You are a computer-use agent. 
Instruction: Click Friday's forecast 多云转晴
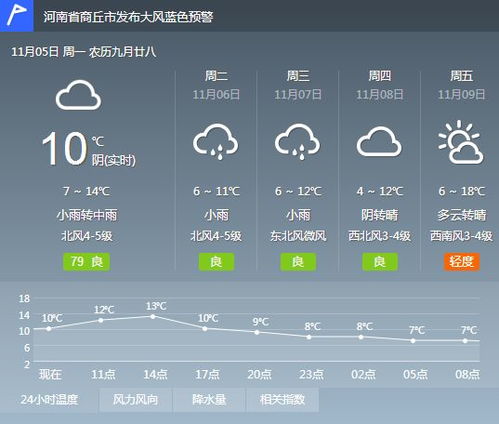click(461, 215)
